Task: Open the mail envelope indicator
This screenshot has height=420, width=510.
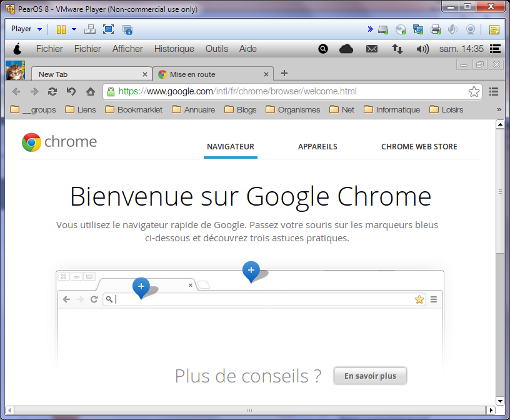Action: (x=372, y=49)
